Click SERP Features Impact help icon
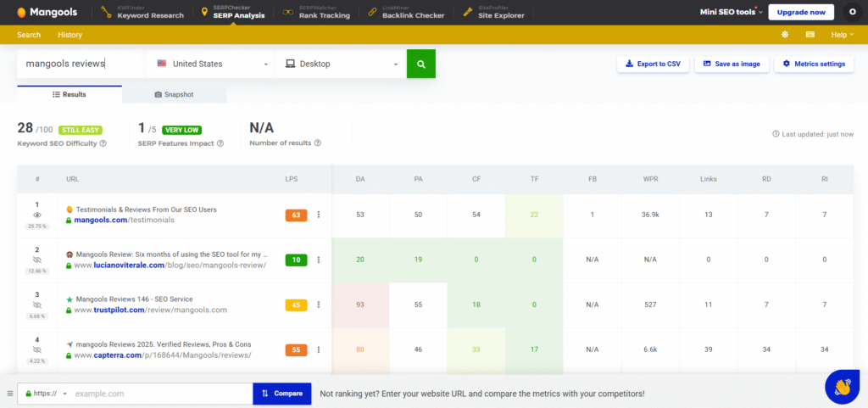Image resolution: width=868 pixels, height=408 pixels. tap(220, 143)
